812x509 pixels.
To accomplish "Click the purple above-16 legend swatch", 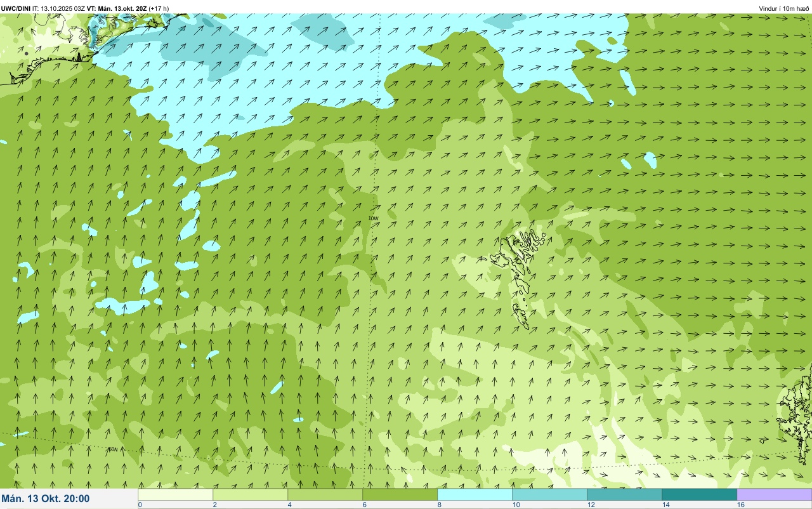I will coord(775,494).
